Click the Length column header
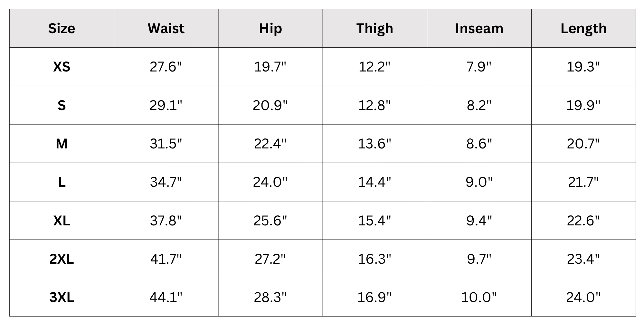Viewport: 644px width, 322px height. coord(583,29)
